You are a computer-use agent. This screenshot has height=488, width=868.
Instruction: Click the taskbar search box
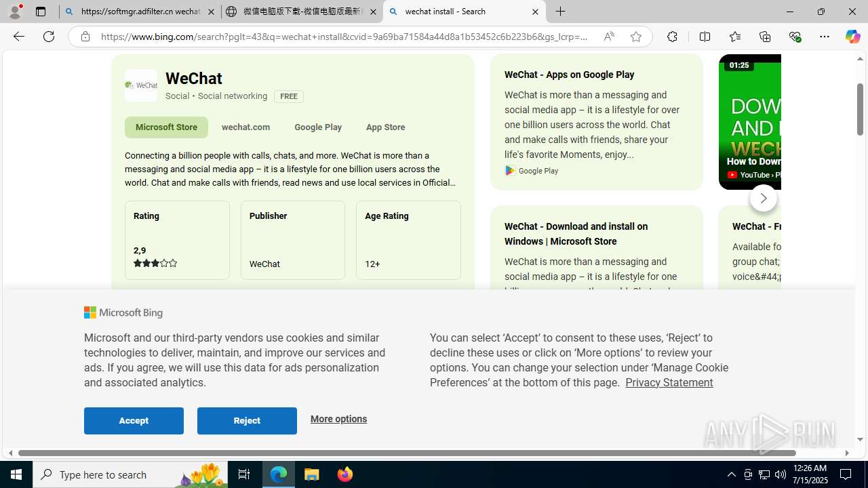130,474
